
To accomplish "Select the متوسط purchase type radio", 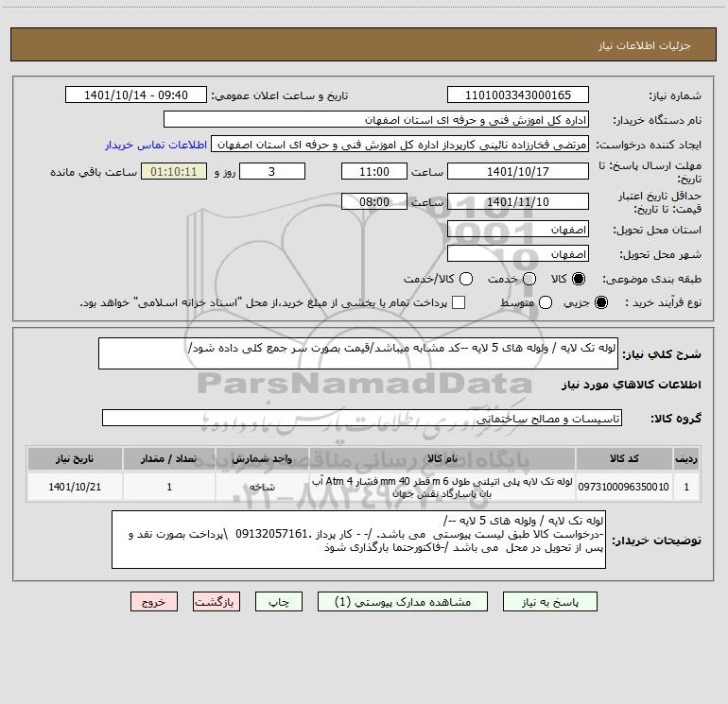I will click(x=546, y=302).
